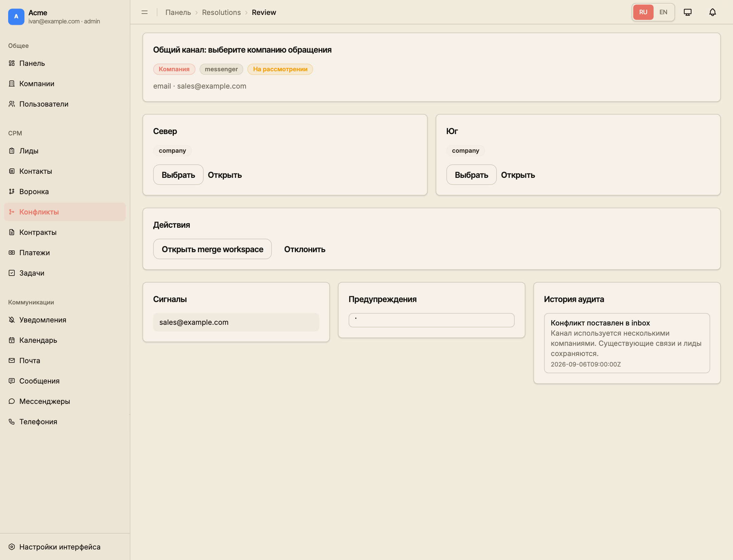Click the red Компания badge
The width and height of the screenshot is (733, 560).
174,69
